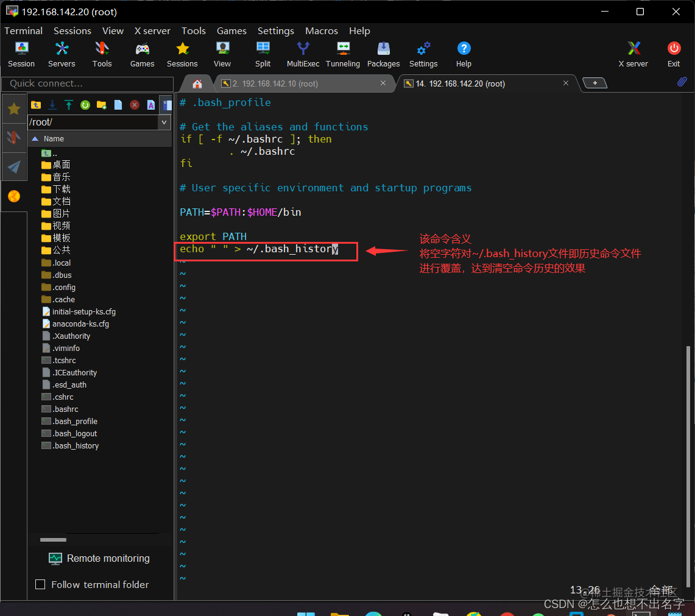Select the anaconda-ks.cfg file
This screenshot has height=616, width=695.
(76, 324)
